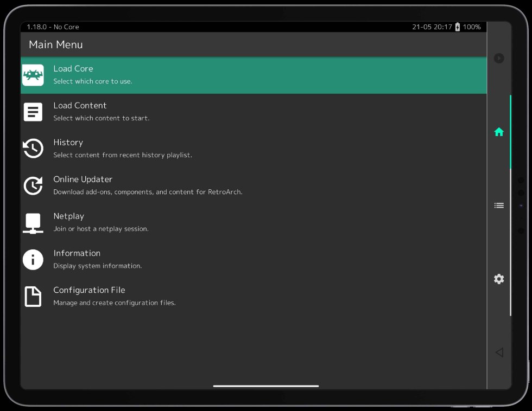Select the Load Core invader icon

coord(33,75)
